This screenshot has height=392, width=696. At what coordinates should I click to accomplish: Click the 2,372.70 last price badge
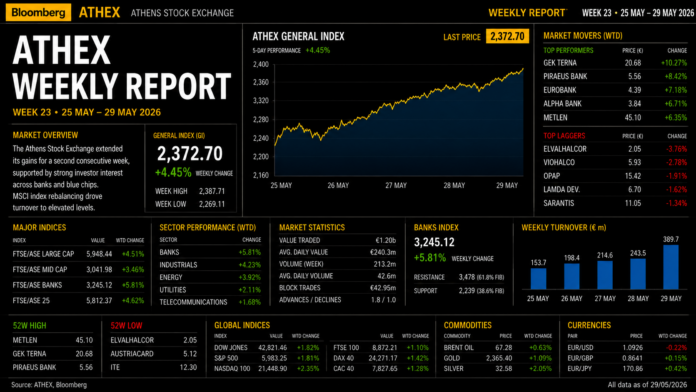[x=507, y=36]
